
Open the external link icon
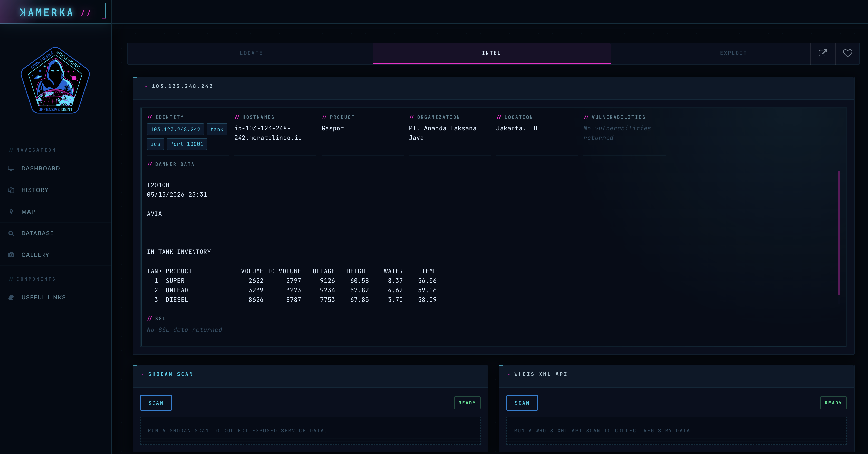823,53
